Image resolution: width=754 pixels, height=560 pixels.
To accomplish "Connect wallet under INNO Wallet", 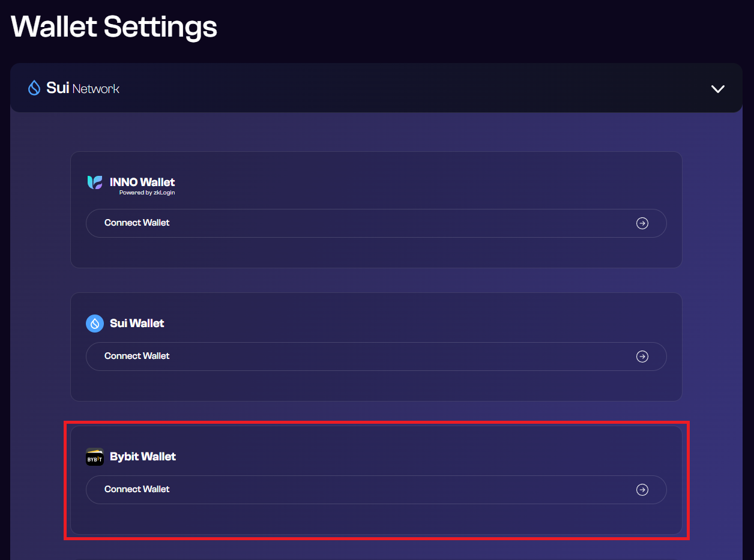I will tap(376, 223).
